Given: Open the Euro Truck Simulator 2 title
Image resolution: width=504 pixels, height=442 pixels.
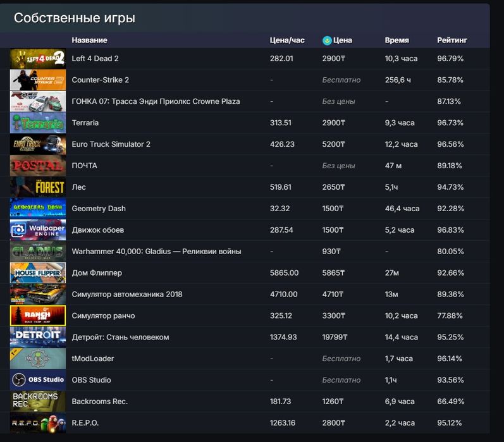Looking at the screenshot, I should (111, 144).
